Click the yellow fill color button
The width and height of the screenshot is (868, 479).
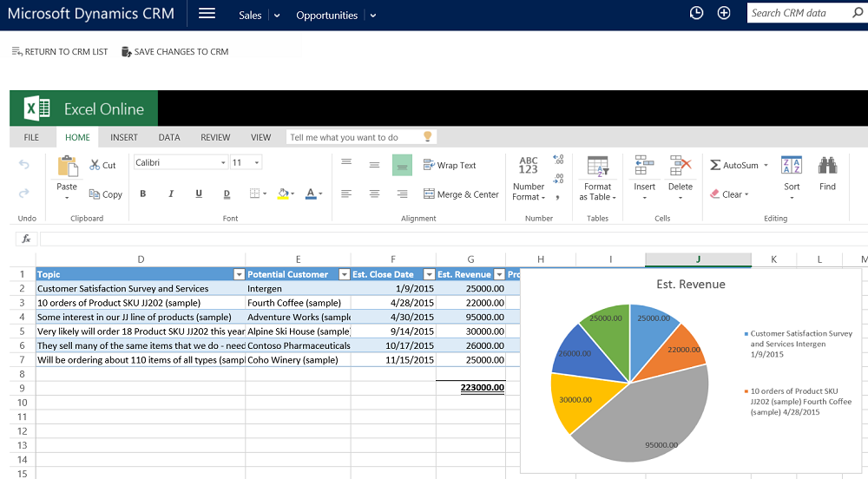click(x=283, y=194)
